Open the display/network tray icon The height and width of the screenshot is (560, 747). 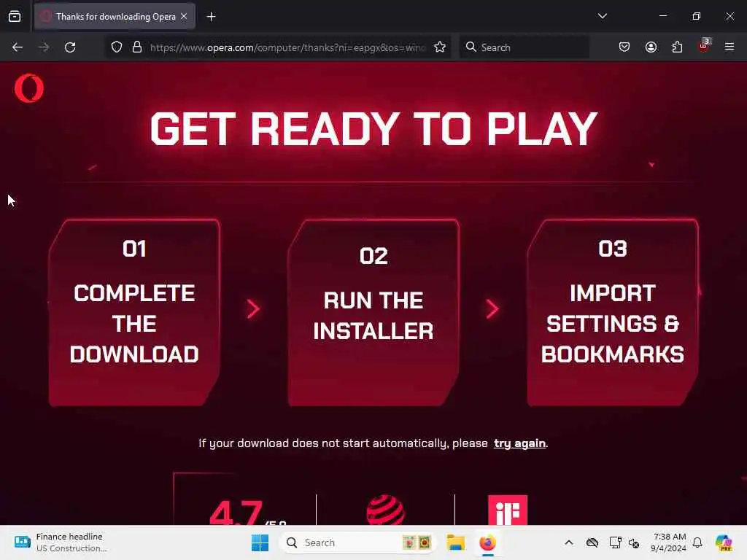click(x=615, y=542)
